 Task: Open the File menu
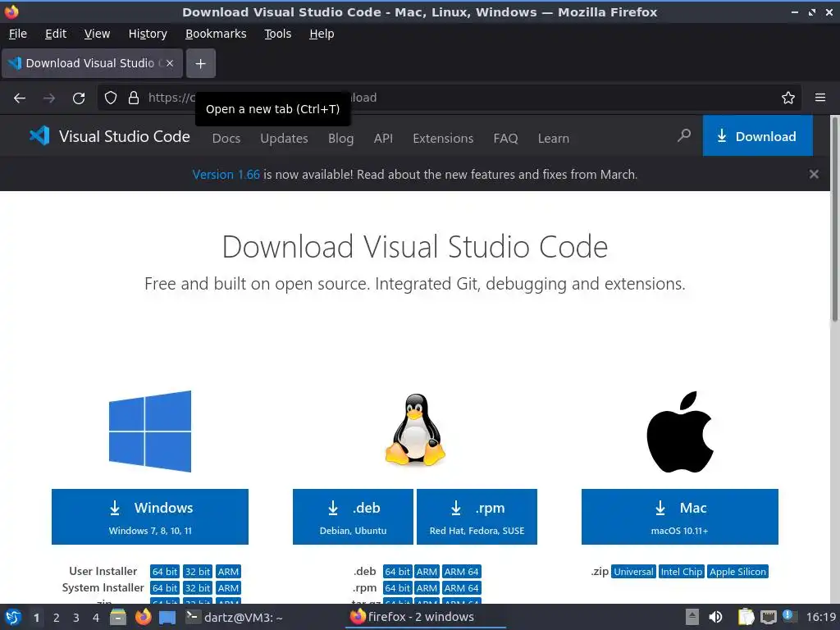[x=18, y=34]
